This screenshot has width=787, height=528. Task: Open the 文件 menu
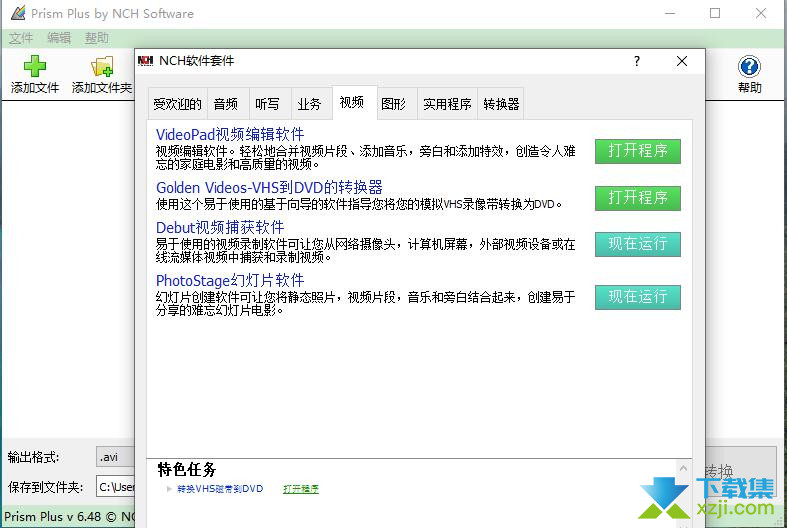(x=21, y=38)
